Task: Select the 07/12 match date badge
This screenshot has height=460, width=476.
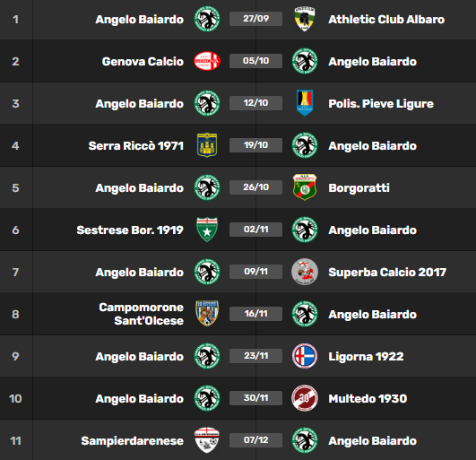Action: click(x=255, y=440)
